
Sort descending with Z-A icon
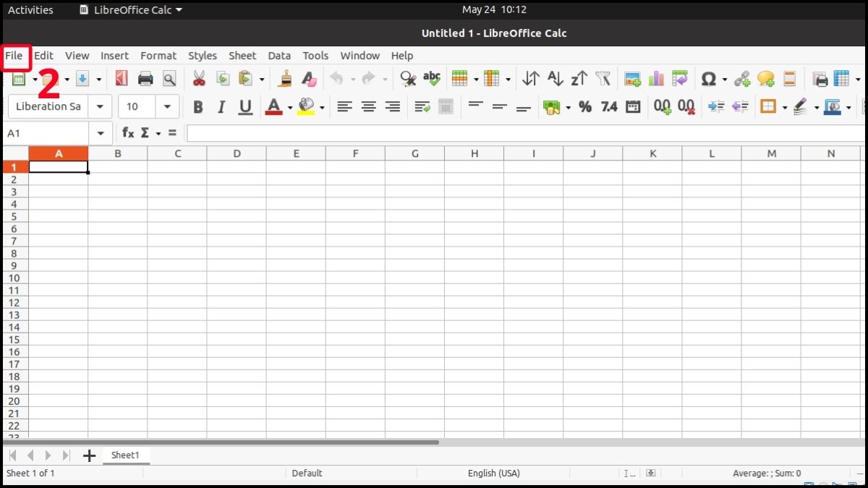point(579,78)
